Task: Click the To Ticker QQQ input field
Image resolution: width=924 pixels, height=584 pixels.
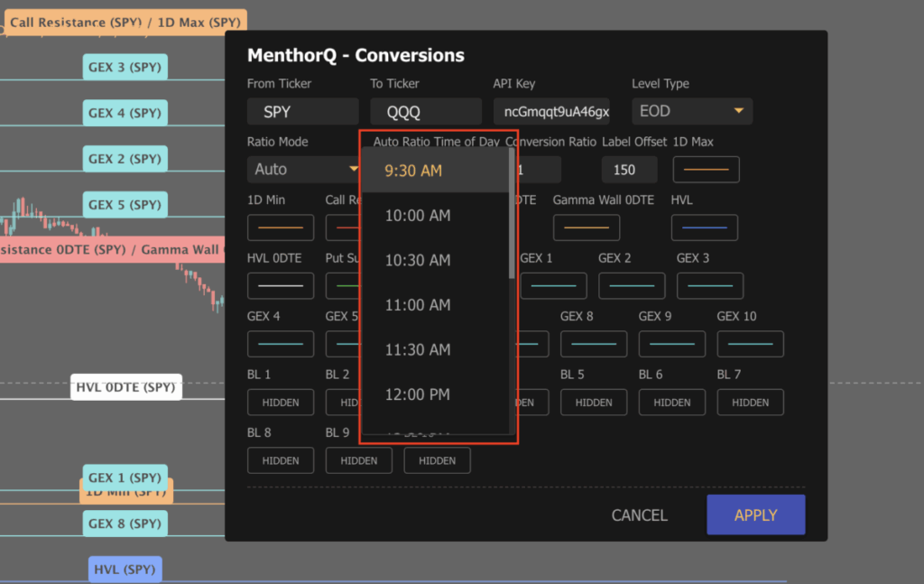Action: (x=425, y=110)
